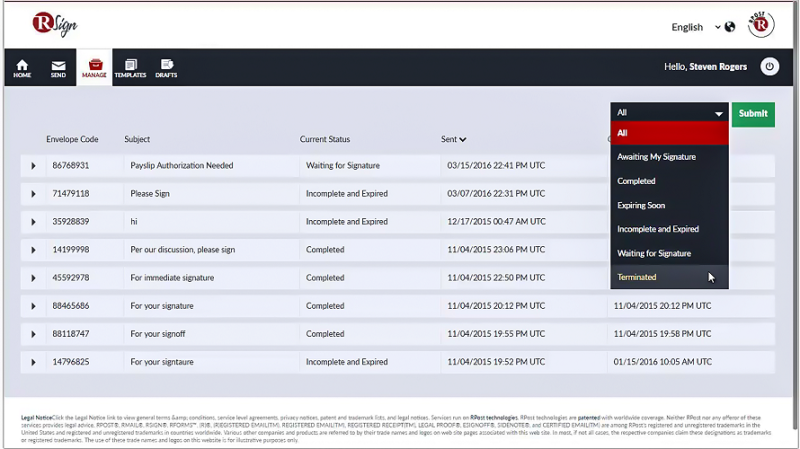Click the page vertical scrollbar
The image size is (800, 449).
click(795, 214)
